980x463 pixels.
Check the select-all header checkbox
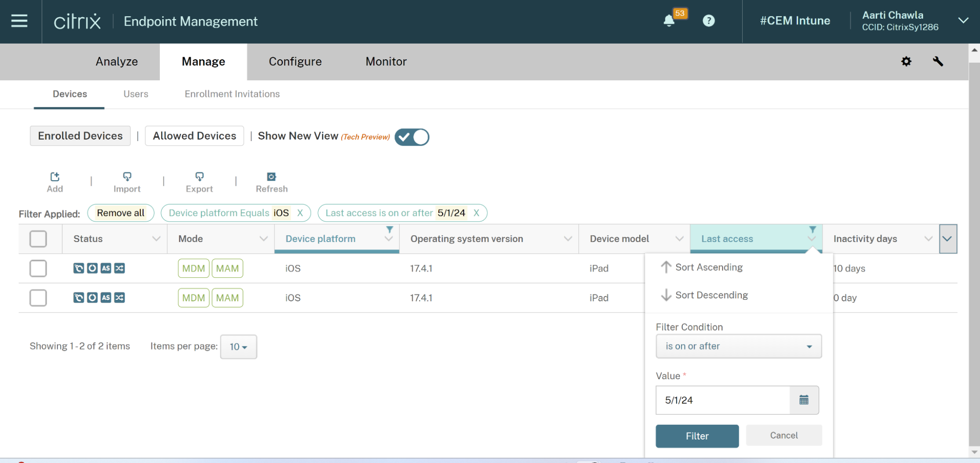[38, 239]
